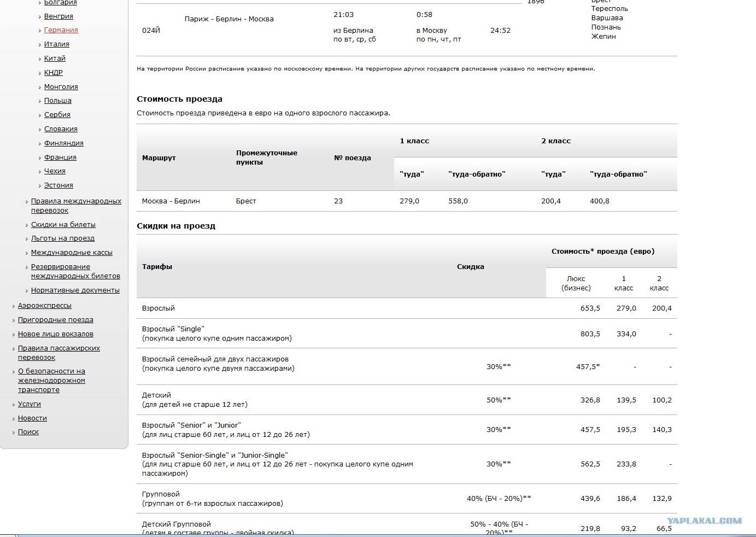Go to Скидки на билеты
Viewport: 756px width, 537px height.
click(63, 225)
